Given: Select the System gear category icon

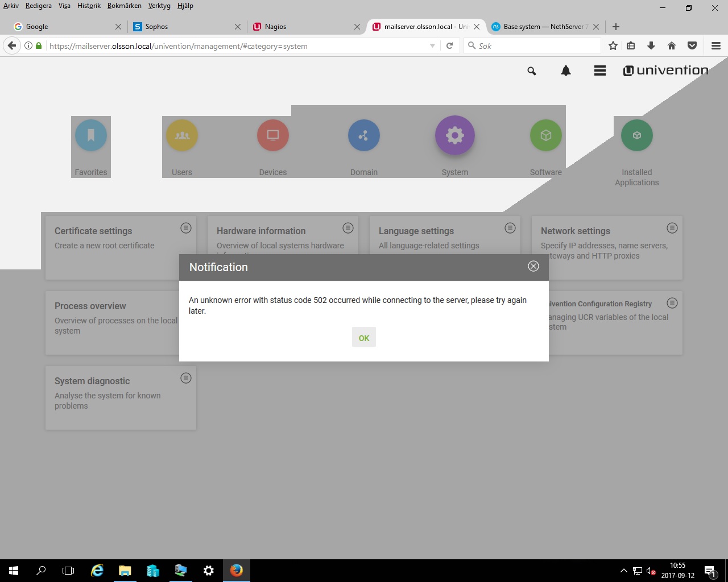Looking at the screenshot, I should coord(455,135).
